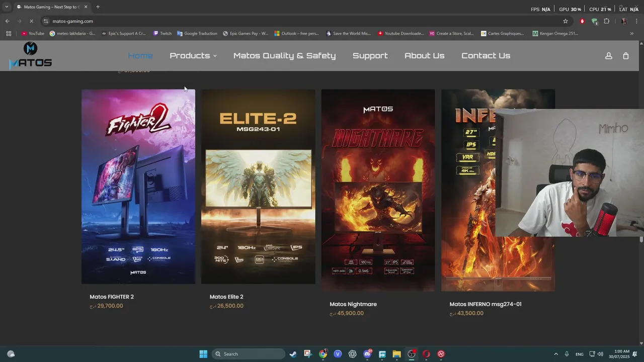Click the Elite-2 product poster
644x362 pixels.
[x=258, y=187]
